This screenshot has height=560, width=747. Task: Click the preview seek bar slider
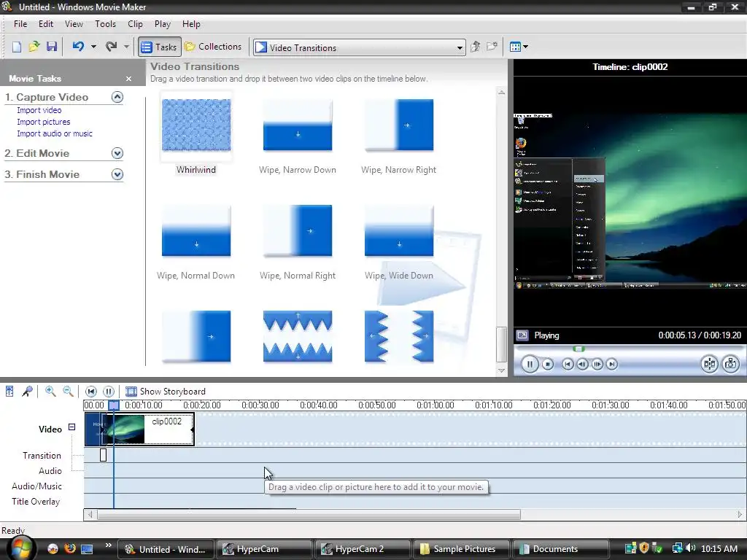tap(578, 349)
